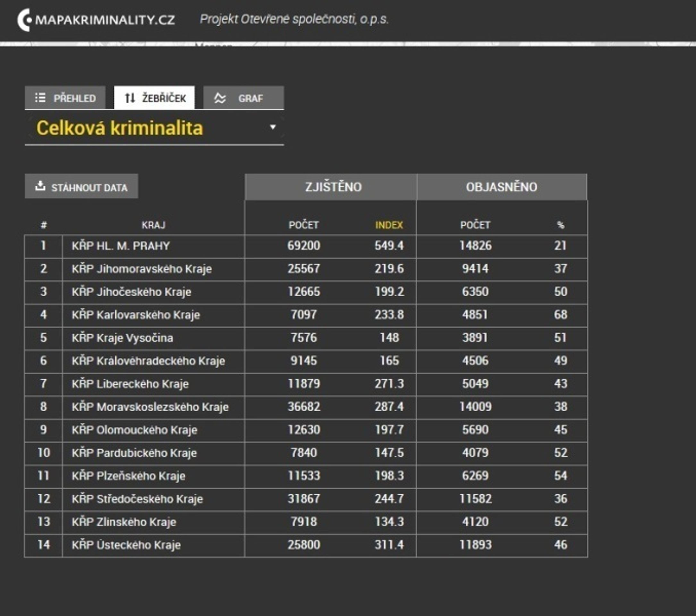Click row KŘP Jihočeského Kraje
This screenshot has width=696, height=616.
[x=306, y=292]
